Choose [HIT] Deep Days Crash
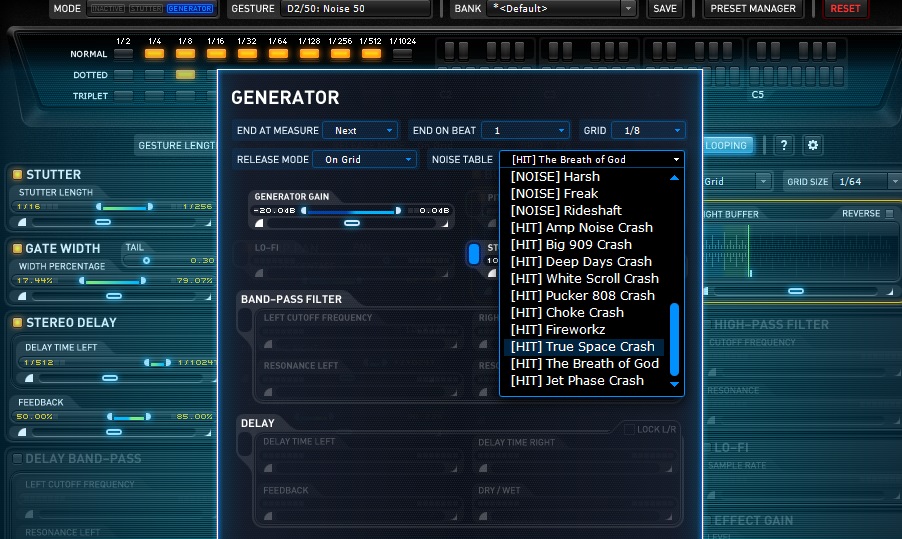The image size is (902, 539). point(583,261)
